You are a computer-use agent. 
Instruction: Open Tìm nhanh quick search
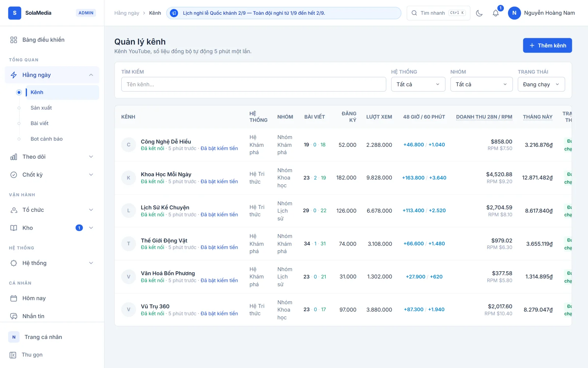tap(438, 13)
